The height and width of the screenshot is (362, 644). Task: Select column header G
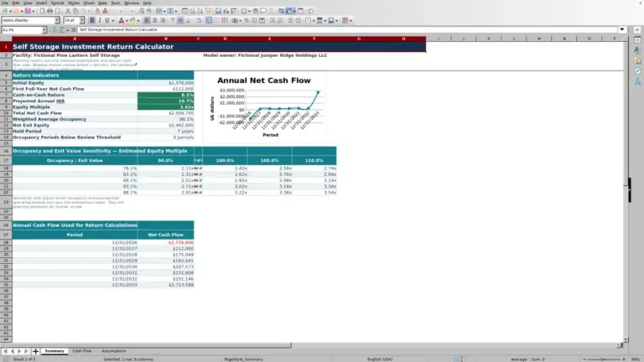[359, 39]
